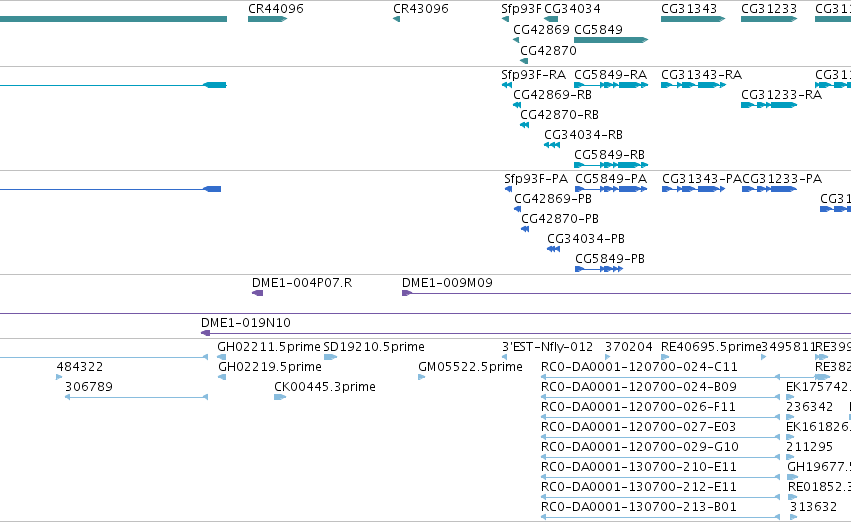
Task: Open EST label RC0-DA0001-130700-210-E11
Action: 639,467
